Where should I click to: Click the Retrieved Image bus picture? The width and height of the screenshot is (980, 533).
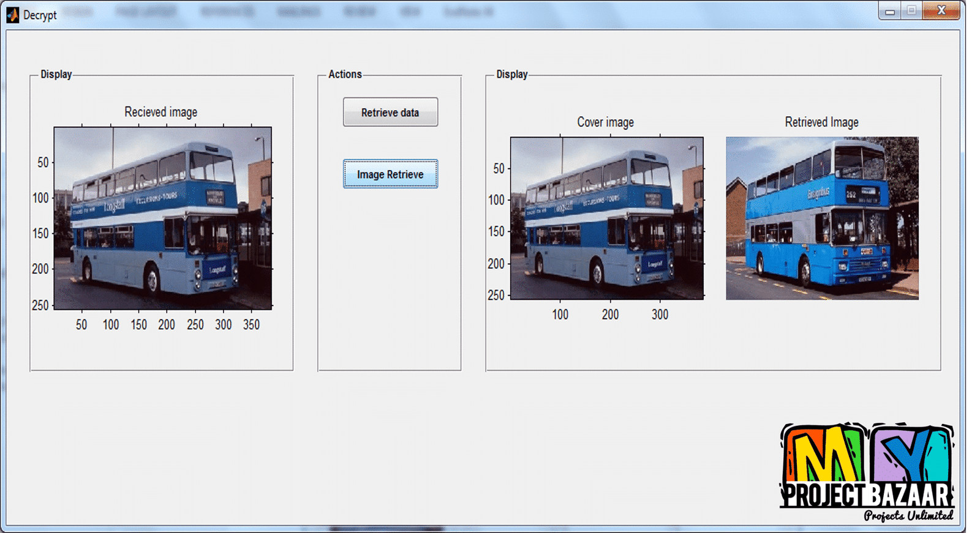(822, 218)
